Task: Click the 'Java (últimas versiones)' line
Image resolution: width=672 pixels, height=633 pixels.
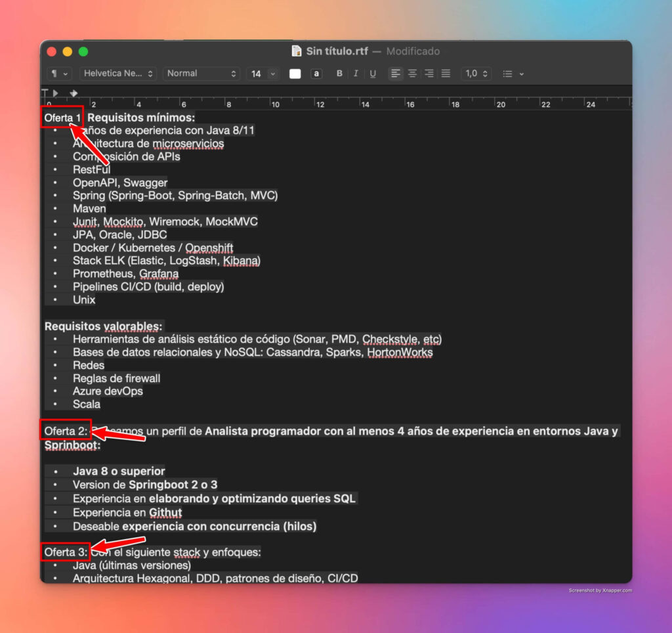Action: coord(131,565)
